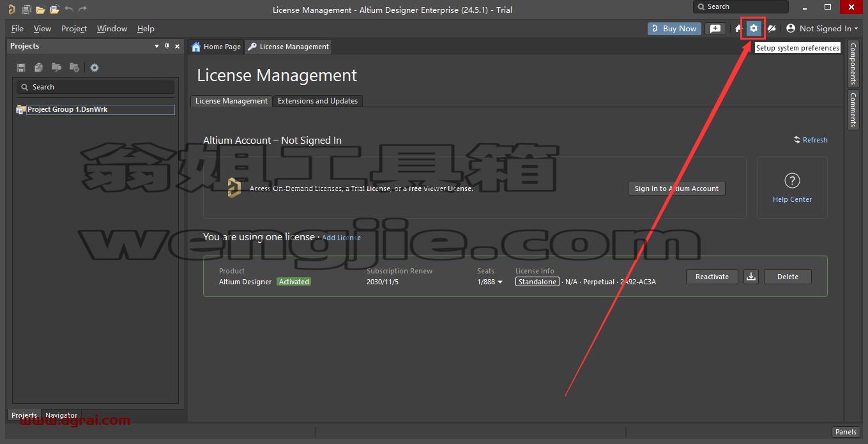Click the Standalone license type label
This screenshot has width=868, height=444.
coord(537,282)
